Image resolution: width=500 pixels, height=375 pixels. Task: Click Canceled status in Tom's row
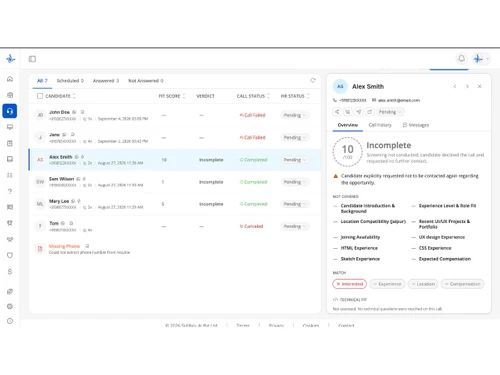pyautogui.click(x=252, y=226)
